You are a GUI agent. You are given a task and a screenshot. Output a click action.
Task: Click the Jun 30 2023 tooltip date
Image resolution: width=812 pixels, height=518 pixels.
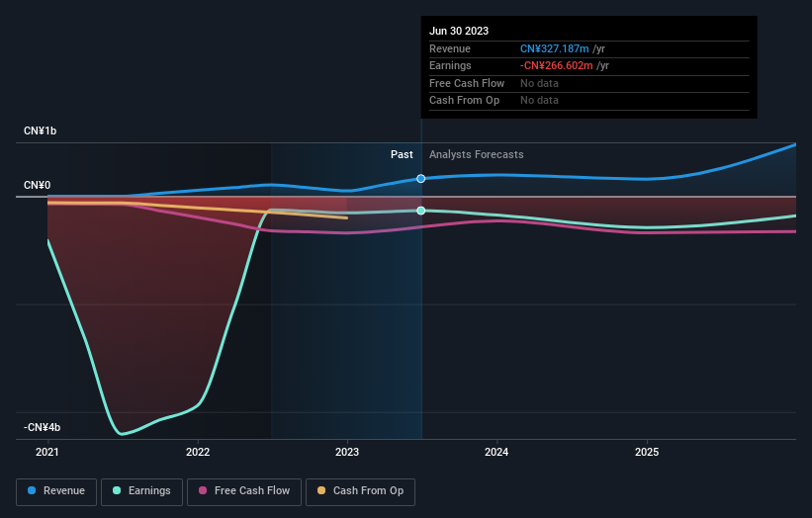point(459,31)
